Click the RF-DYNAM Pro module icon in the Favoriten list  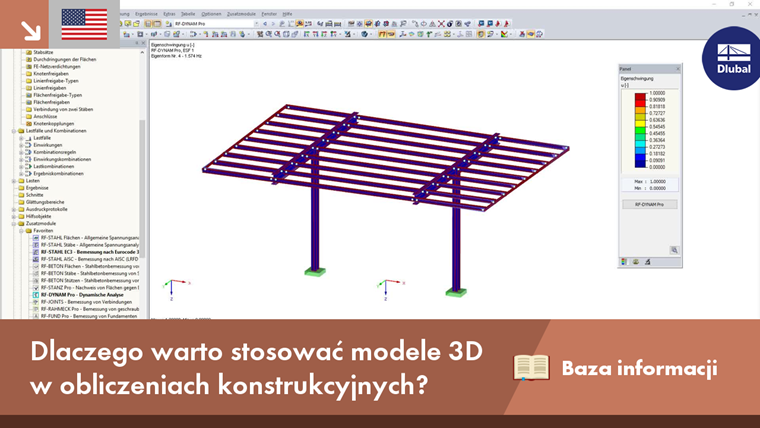[36, 295]
